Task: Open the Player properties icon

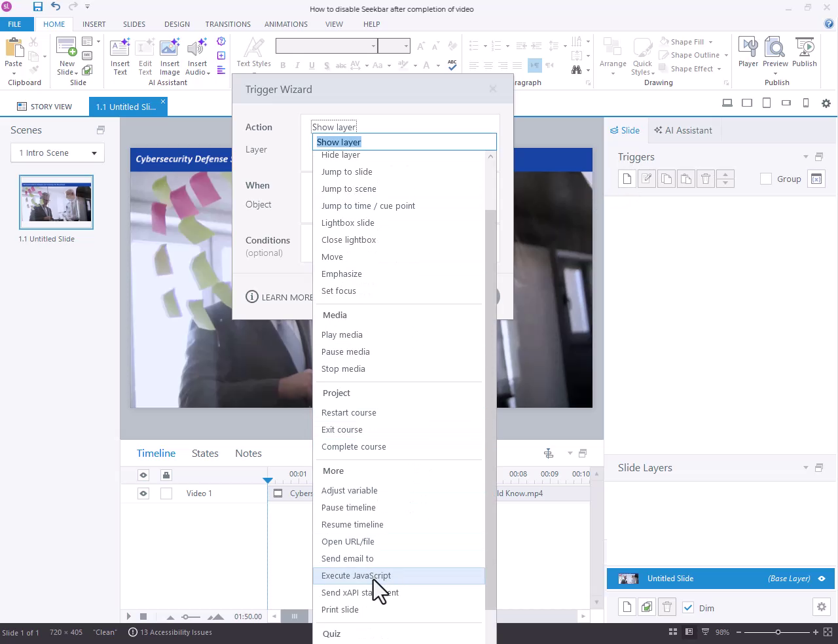Action: coord(748,52)
